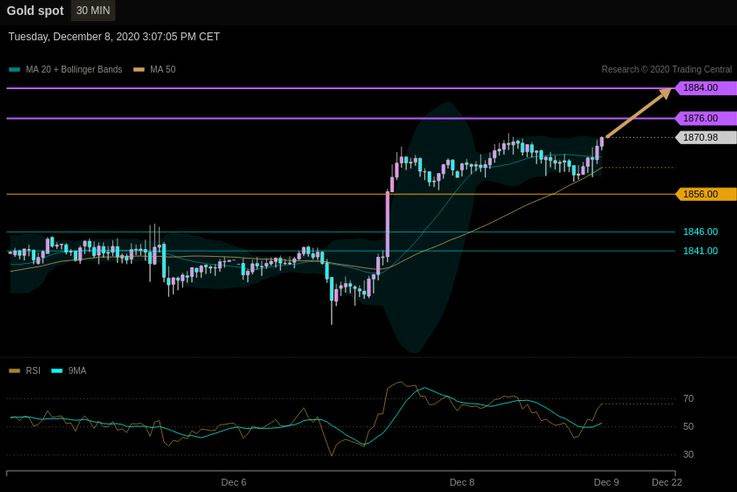737x492 pixels.
Task: Click the 1846.00 support level label
Action: pyautogui.click(x=700, y=232)
